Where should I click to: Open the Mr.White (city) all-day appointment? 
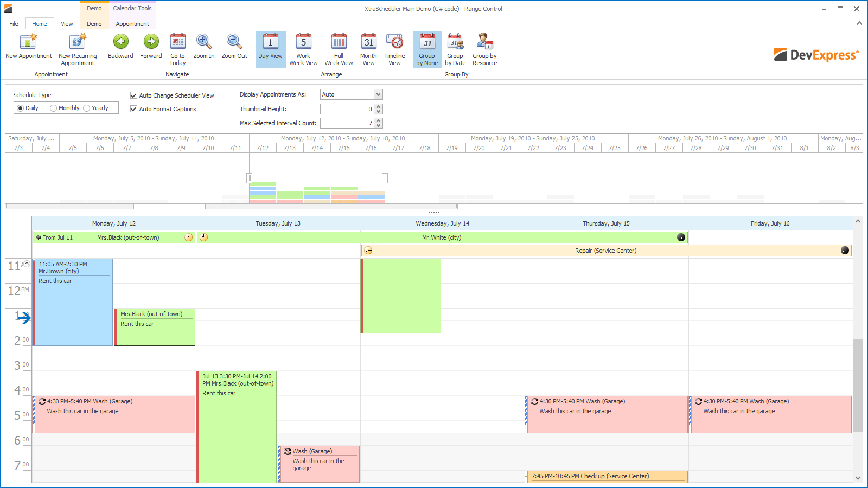[x=442, y=237]
